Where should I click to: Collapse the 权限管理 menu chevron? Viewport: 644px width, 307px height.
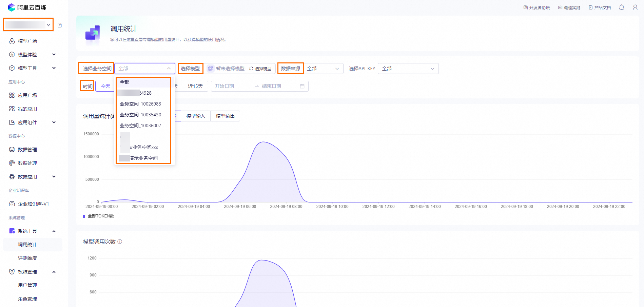coord(54,272)
